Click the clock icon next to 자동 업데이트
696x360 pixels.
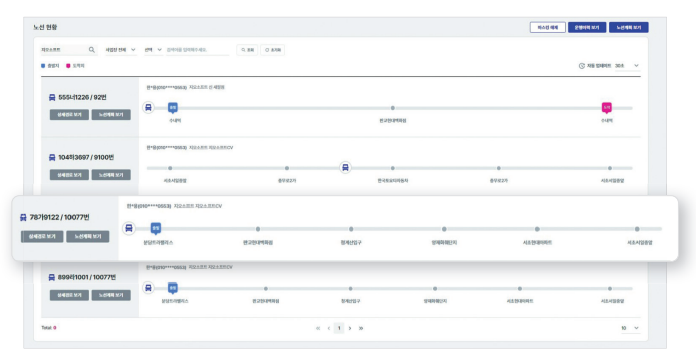(581, 66)
